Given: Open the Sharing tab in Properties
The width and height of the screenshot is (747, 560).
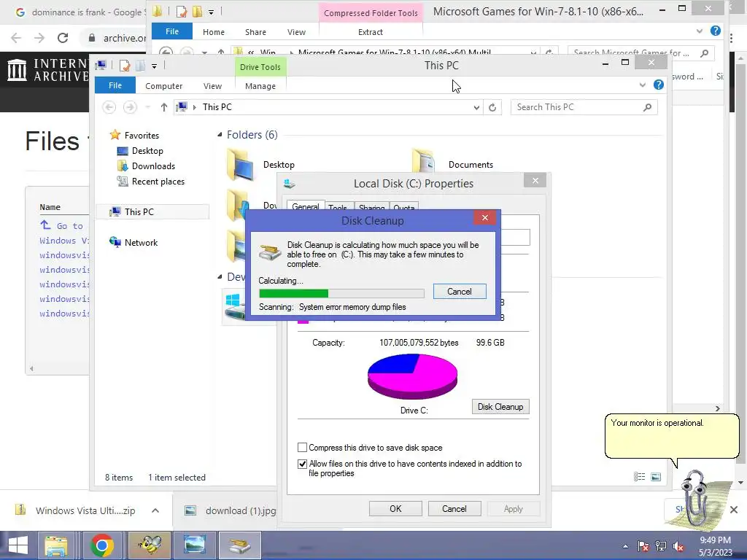Looking at the screenshot, I should [x=371, y=207].
